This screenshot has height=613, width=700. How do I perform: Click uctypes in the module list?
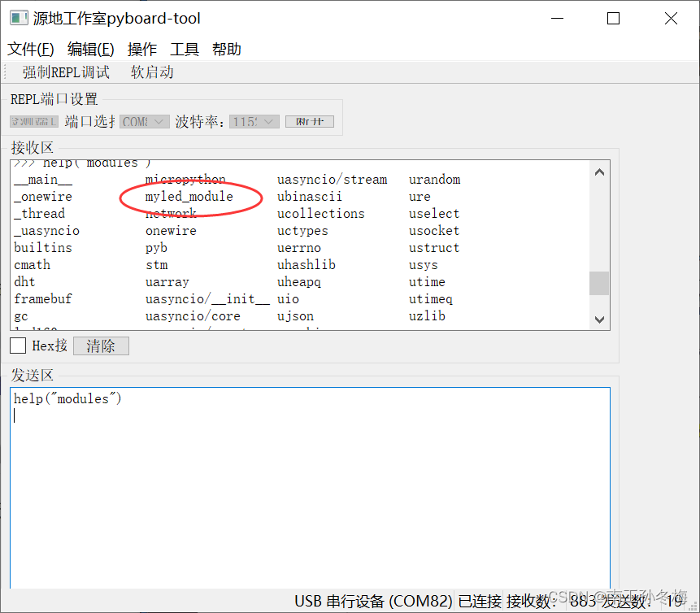tap(302, 231)
